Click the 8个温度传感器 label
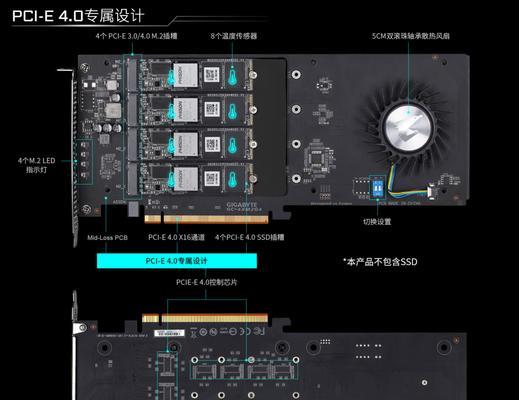 coord(234,36)
